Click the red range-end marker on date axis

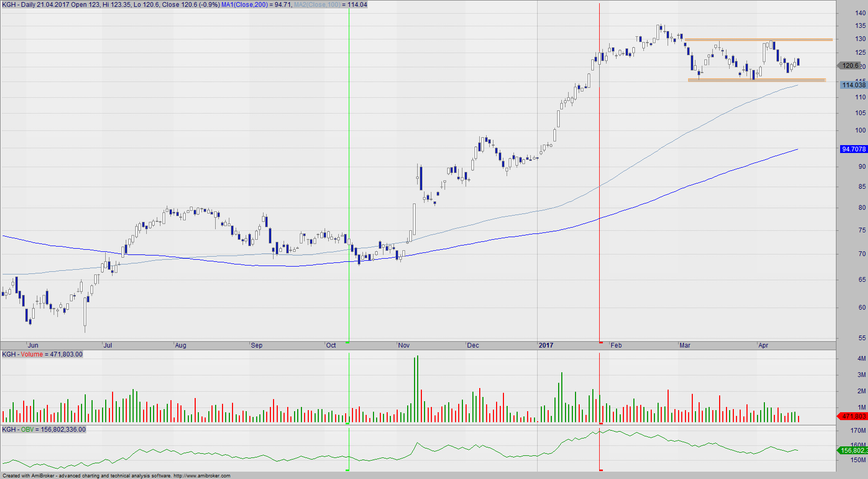(x=601, y=342)
